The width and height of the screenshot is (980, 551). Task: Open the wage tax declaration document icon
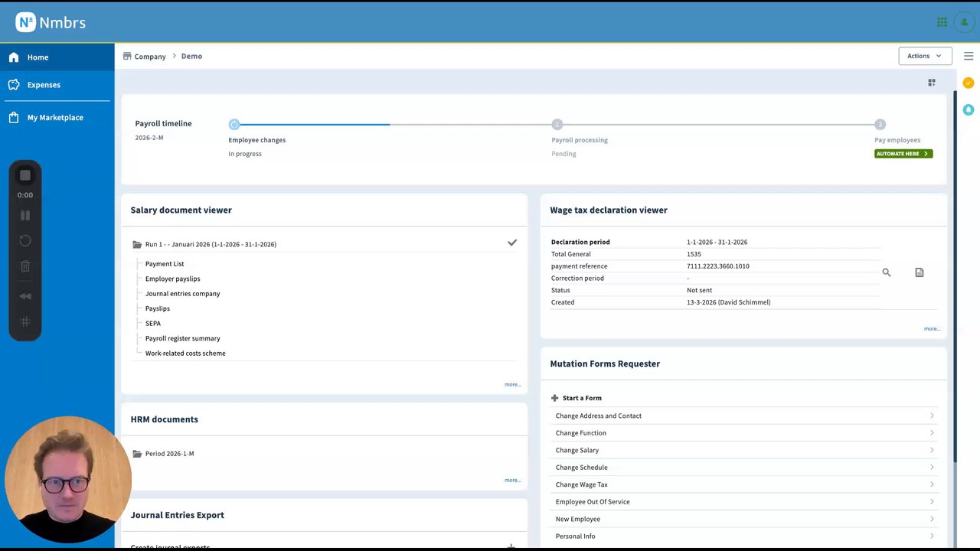pos(920,272)
